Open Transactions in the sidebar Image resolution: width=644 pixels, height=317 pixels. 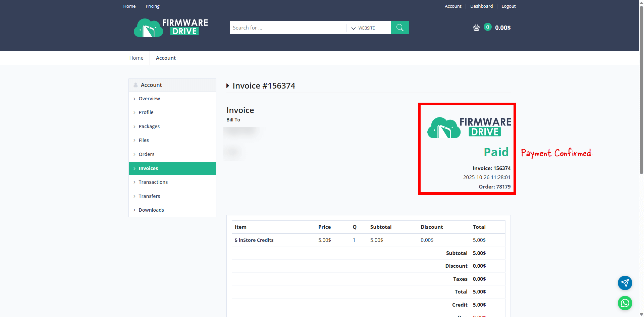point(153,182)
